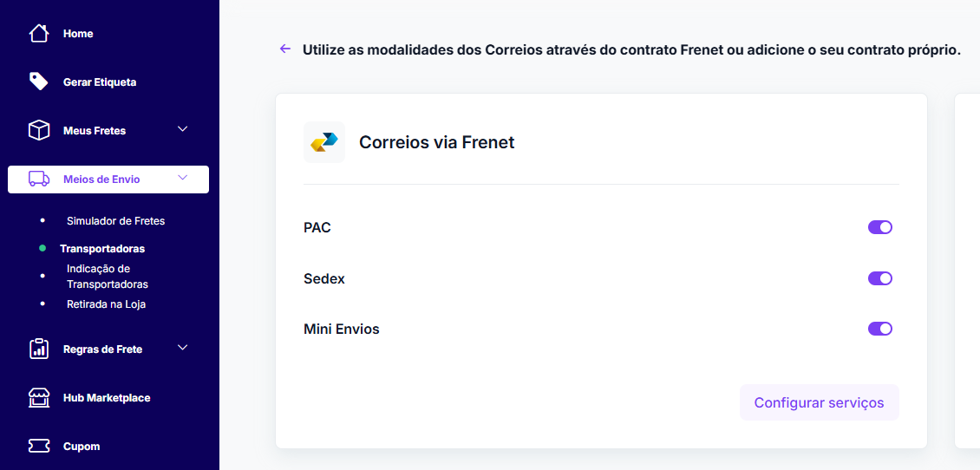Select Retirada na Loja submenu item
The width and height of the screenshot is (980, 470).
point(106,304)
